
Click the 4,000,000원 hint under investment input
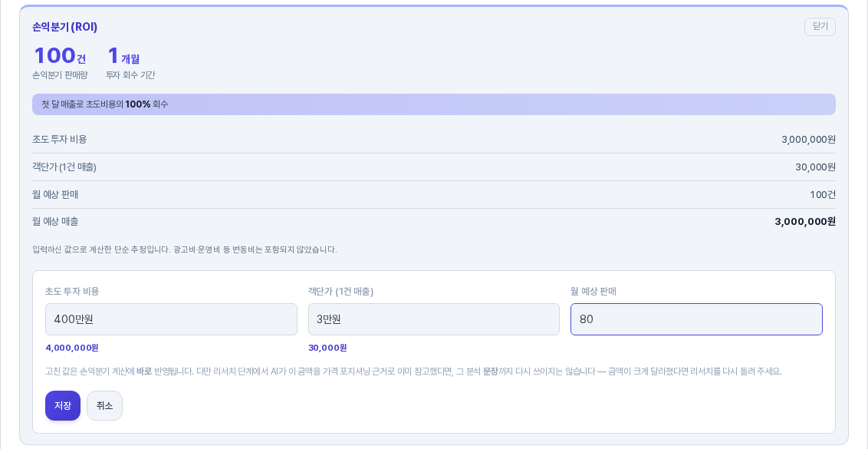point(72,348)
